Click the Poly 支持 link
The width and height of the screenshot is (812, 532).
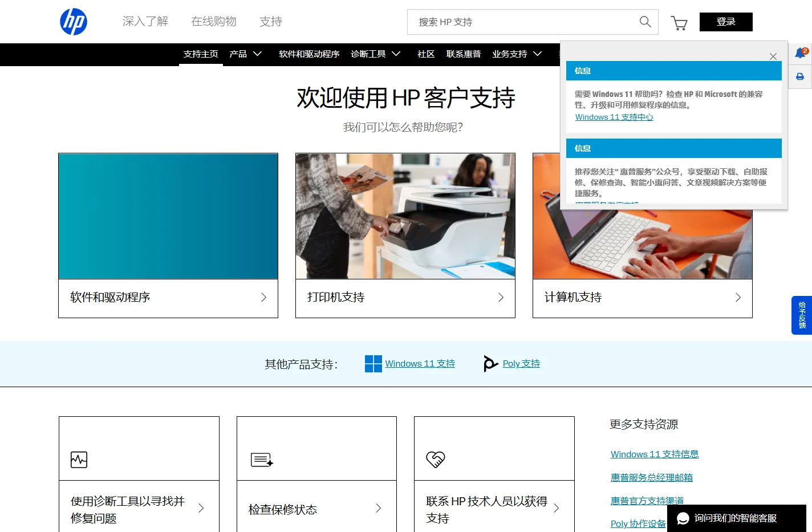pos(521,363)
